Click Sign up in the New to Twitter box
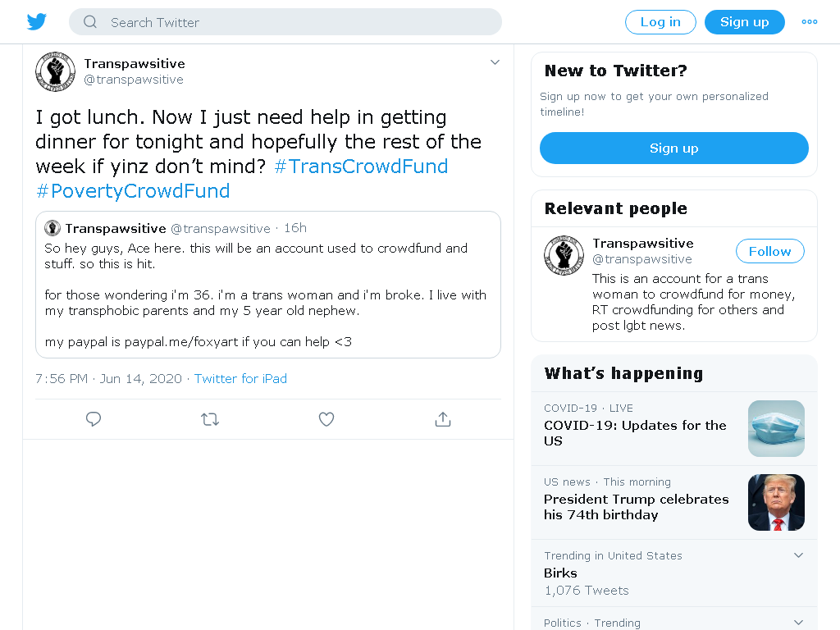840x630 pixels. [x=674, y=148]
